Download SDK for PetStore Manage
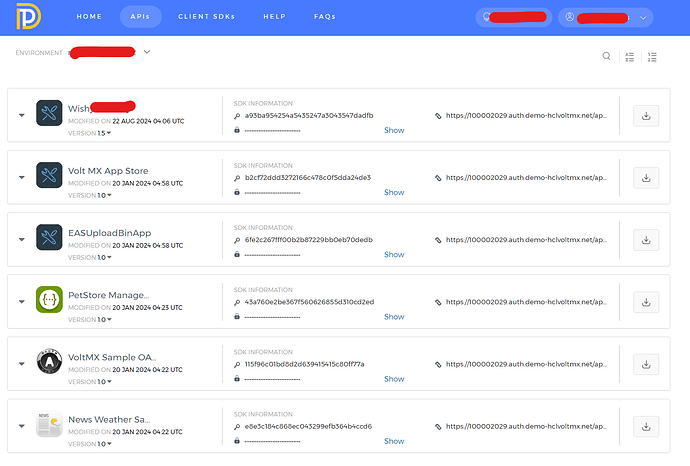Viewport: 690px width, 466px height. (646, 302)
